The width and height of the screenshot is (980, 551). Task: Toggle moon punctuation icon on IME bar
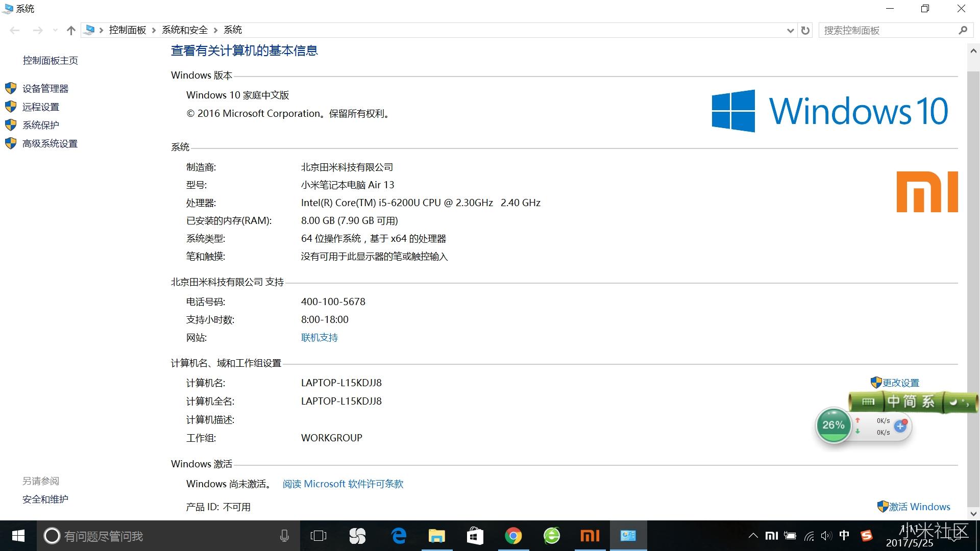coord(953,402)
